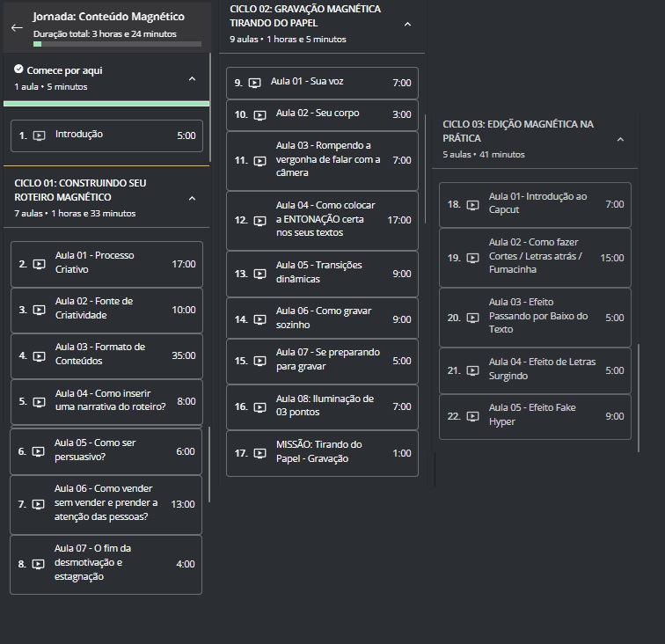This screenshot has width=665, height=644.
Task: Collapse Ciclo 01 Construindo Seu Roteiro Magnético
Action: (192, 199)
